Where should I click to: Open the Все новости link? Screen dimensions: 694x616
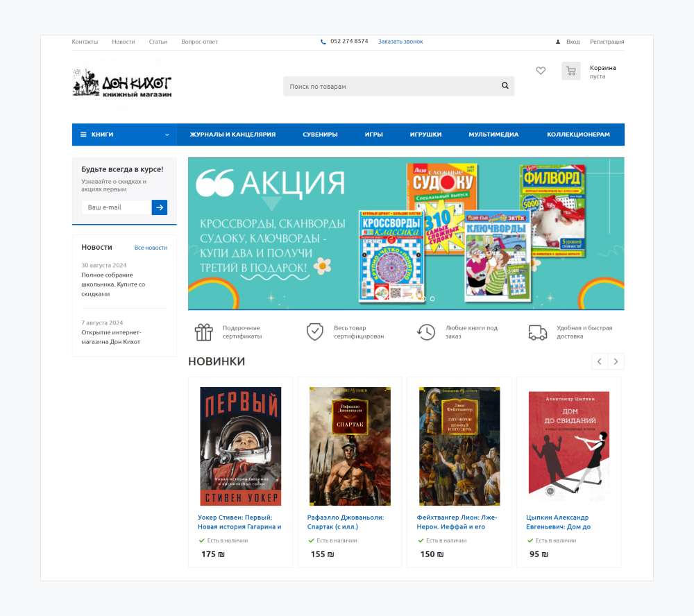tap(151, 248)
